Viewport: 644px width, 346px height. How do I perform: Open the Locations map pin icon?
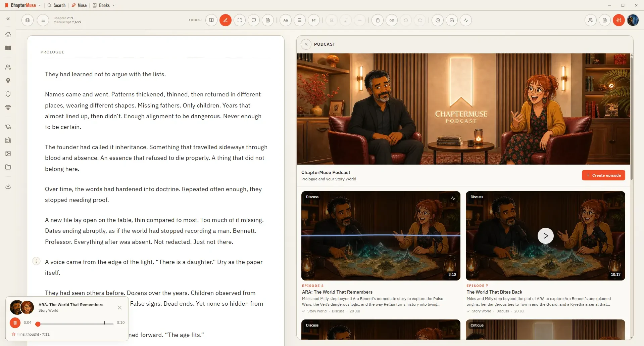[x=8, y=81]
